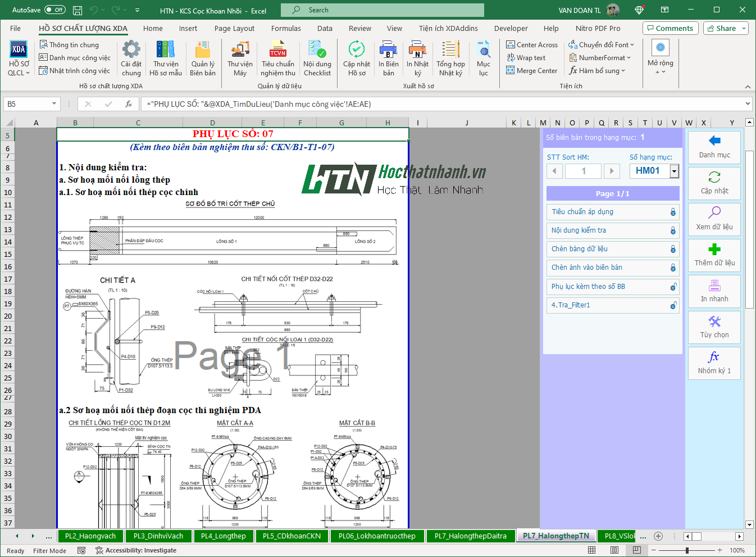This screenshot has width=756, height=557.
Task: Toggle the AutoSave switch
Action: click(x=55, y=10)
